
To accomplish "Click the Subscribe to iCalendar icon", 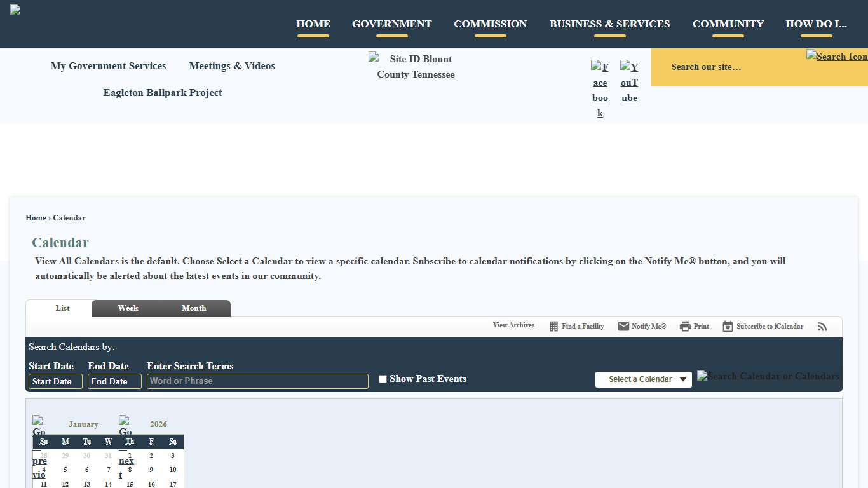I will [x=728, y=327].
